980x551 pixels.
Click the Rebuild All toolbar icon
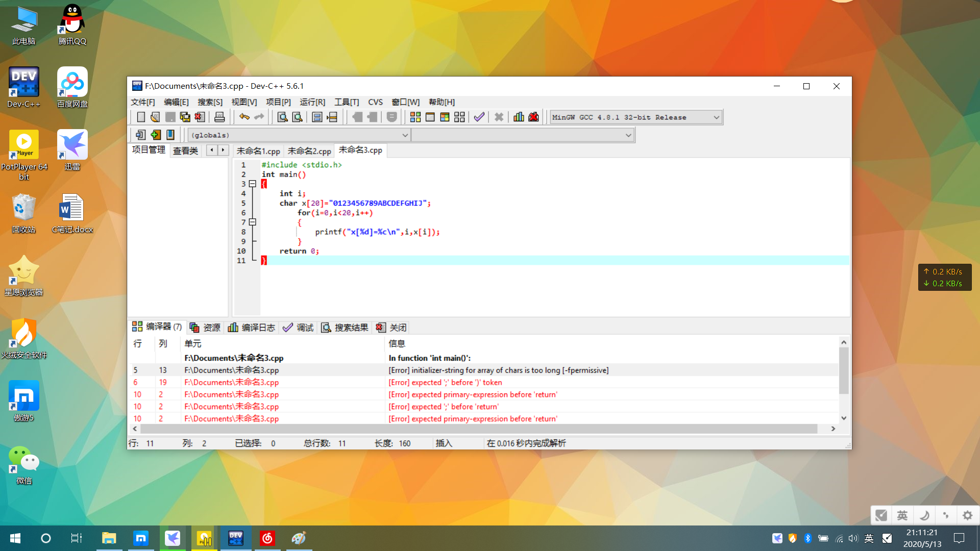click(460, 117)
